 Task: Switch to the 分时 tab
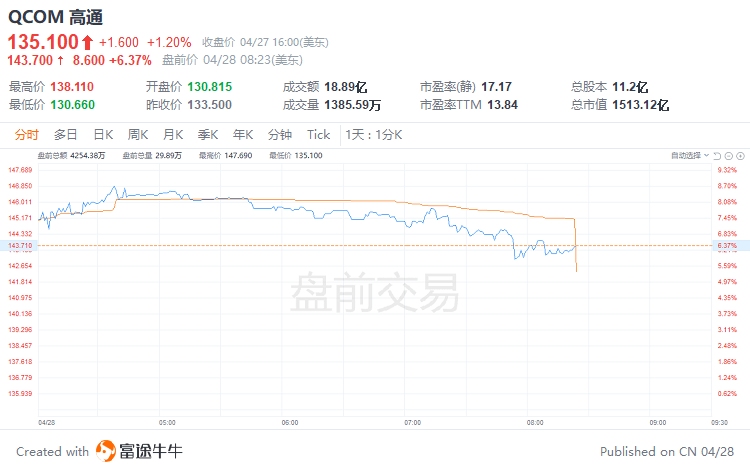pyautogui.click(x=26, y=135)
